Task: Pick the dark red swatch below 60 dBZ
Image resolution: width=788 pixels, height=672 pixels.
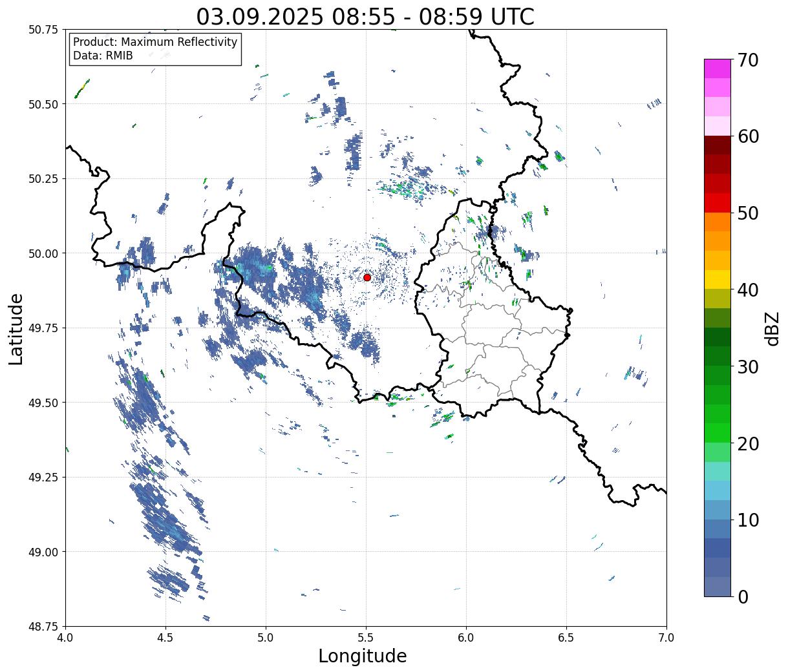Action: pos(718,145)
